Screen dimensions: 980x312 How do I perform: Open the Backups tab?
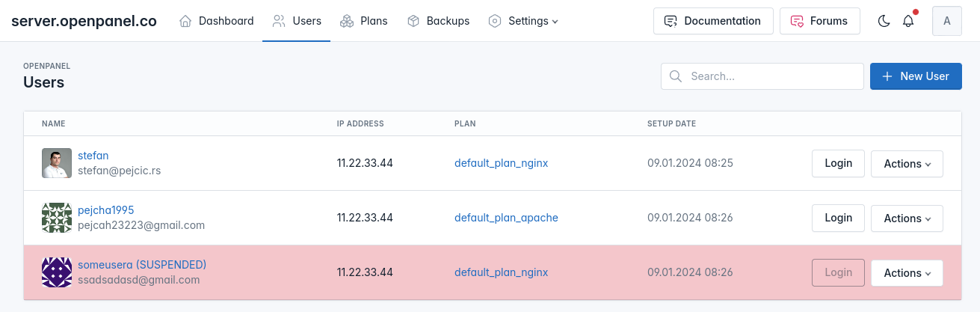coord(438,21)
